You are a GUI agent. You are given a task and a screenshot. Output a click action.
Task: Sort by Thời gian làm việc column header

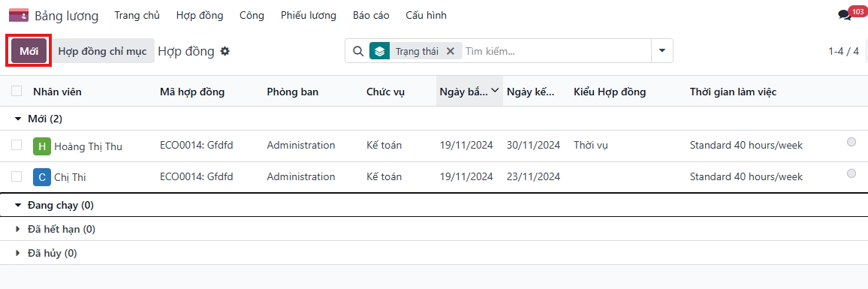[733, 92]
